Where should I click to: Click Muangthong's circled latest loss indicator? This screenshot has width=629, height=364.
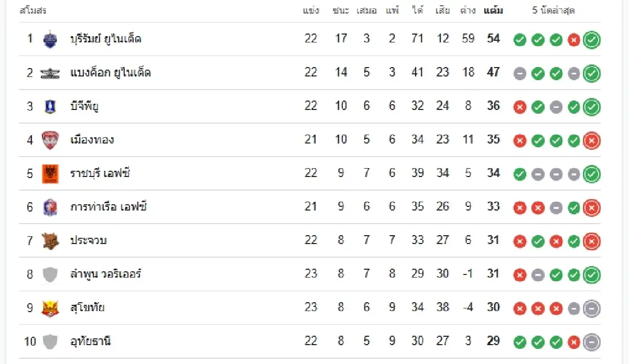click(592, 140)
